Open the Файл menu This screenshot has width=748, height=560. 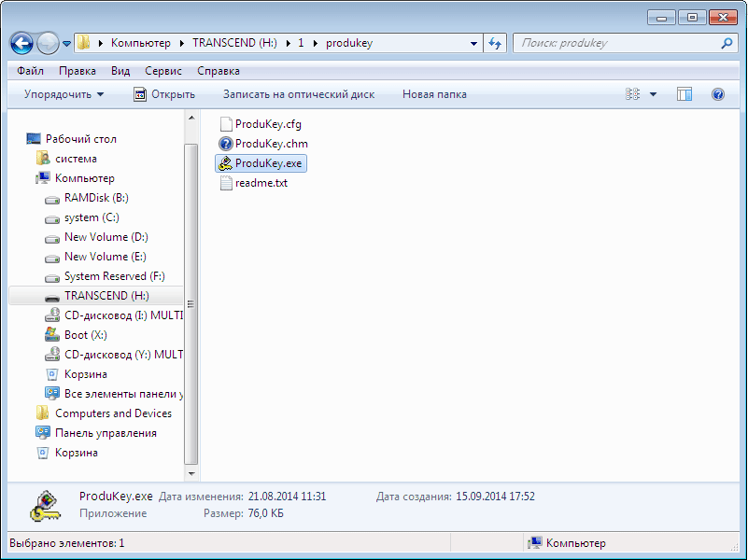coord(30,71)
